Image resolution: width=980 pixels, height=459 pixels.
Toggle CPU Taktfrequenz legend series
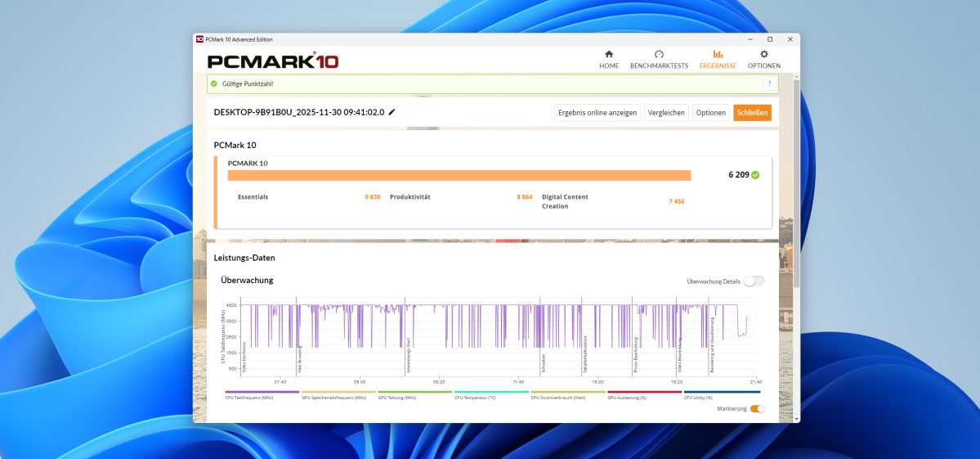click(250, 394)
